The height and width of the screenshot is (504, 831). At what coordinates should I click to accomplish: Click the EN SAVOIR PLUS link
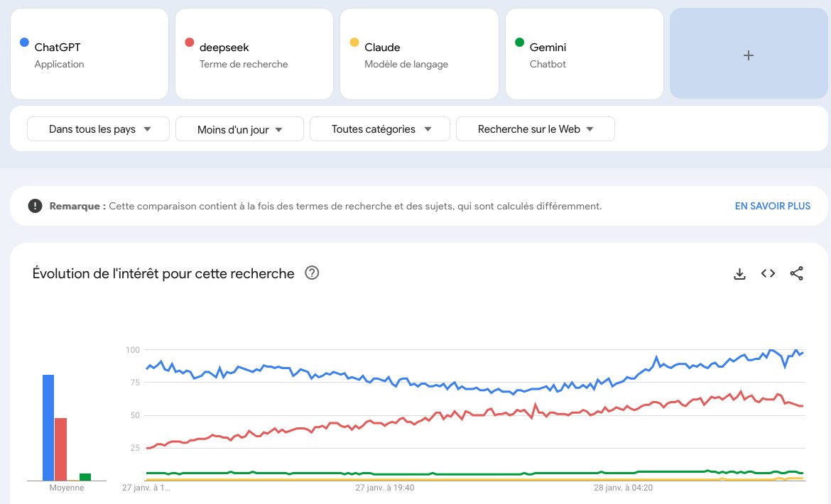click(772, 206)
